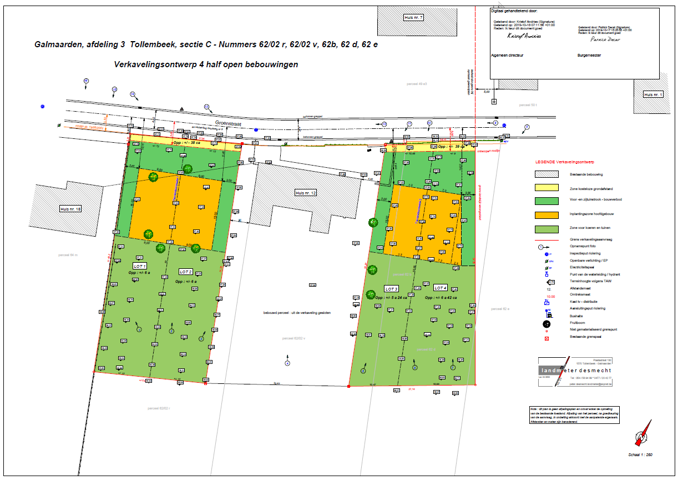Click the red Grens verkavelingsaanvraag line in the legend
The width and height of the screenshot is (678, 480).
[x=548, y=241]
